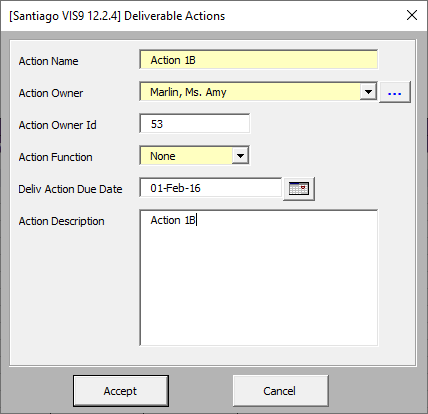Viewport: 428px width, 414px height.
Task: Click the blue ellipsis owner lookup button
Action: 395,92
